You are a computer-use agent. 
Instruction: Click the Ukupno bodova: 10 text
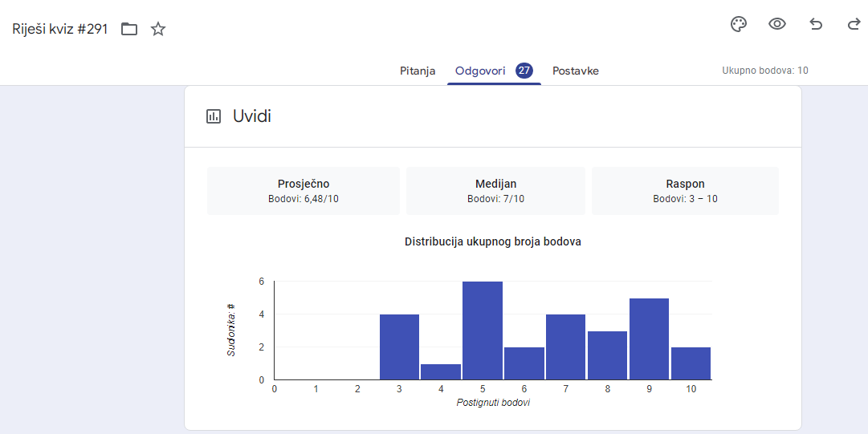(x=765, y=71)
